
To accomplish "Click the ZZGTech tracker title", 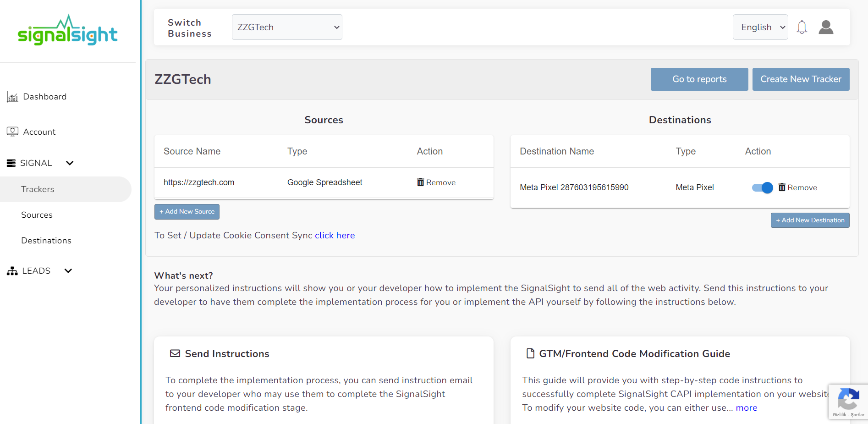I will click(x=183, y=79).
